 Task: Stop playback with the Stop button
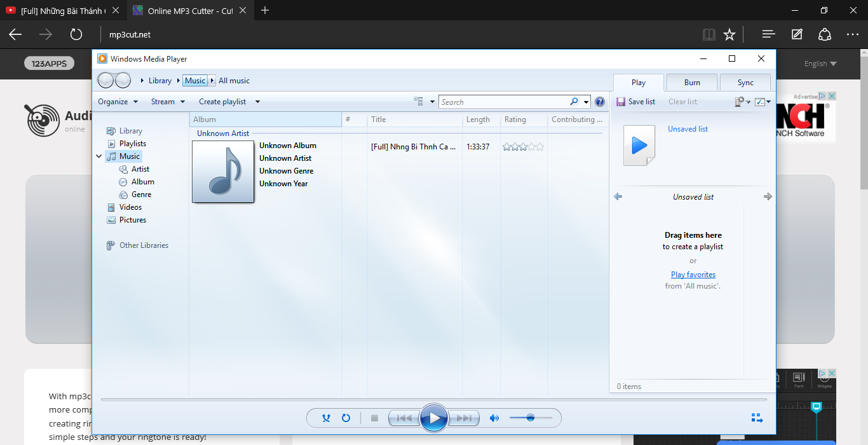coord(374,418)
